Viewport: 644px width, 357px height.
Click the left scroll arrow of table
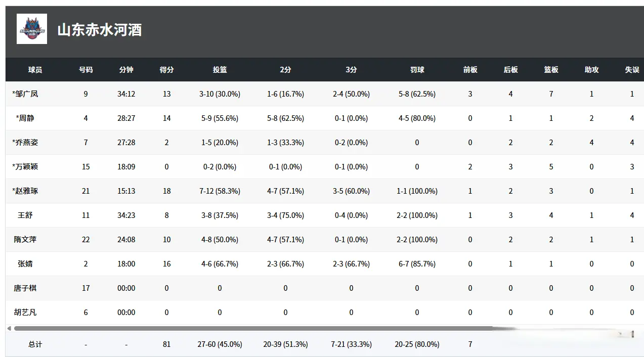(x=9, y=329)
